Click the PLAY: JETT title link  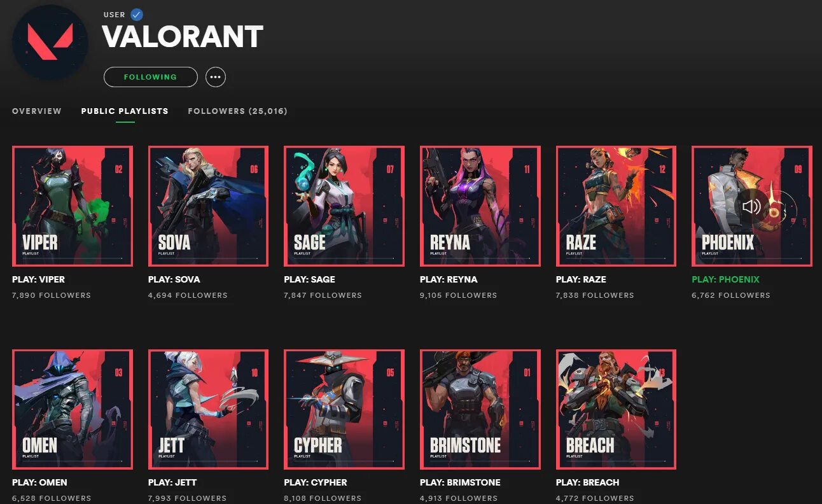pyautogui.click(x=172, y=482)
